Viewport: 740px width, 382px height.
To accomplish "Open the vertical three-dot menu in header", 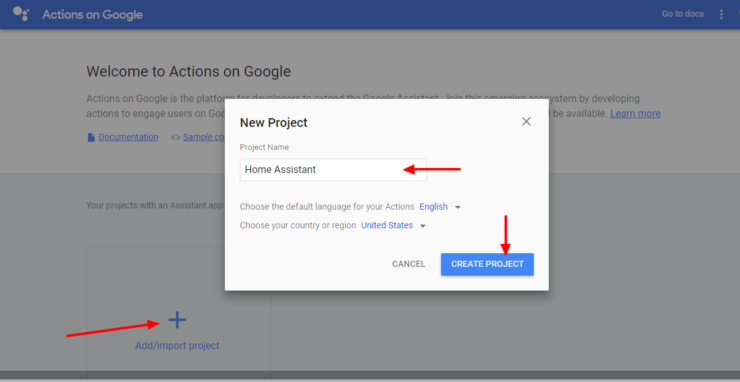I will pyautogui.click(x=721, y=14).
